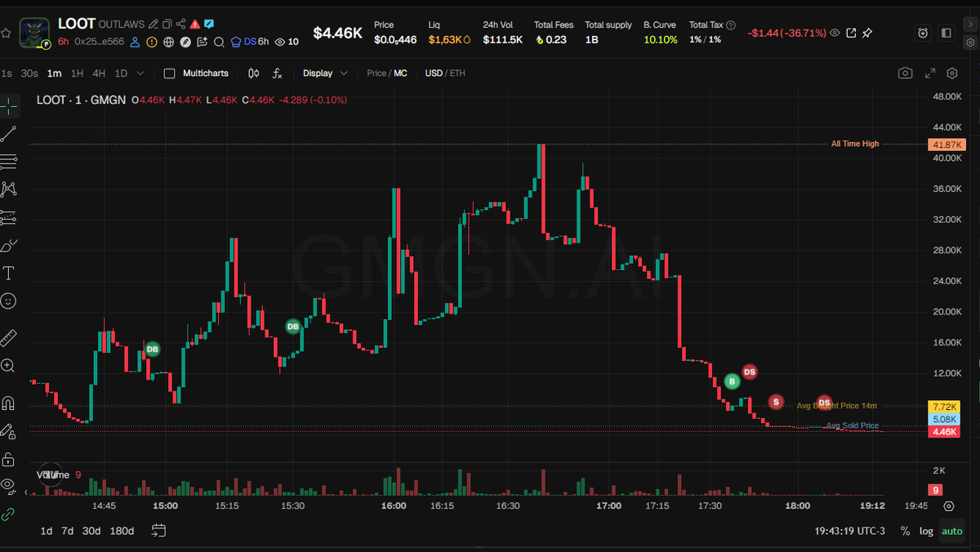This screenshot has width=980, height=552.
Task: Toggle the eye icon beside -36.71% loss
Action: click(x=835, y=33)
